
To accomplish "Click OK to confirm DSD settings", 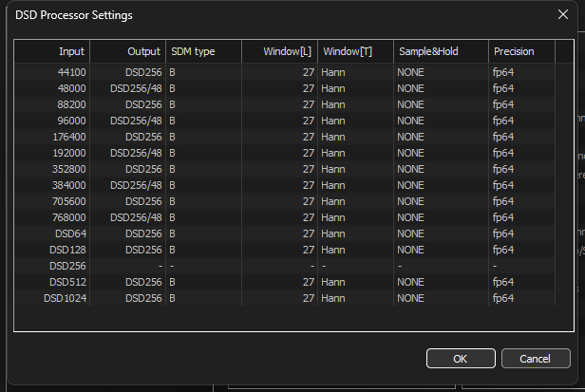I will click(461, 359).
